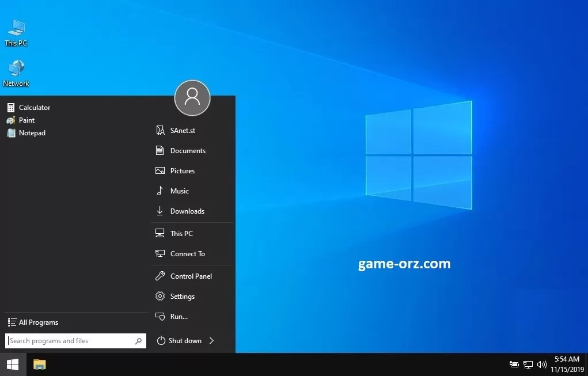Open File Explorer from the taskbar
The image size is (588, 376).
[x=39, y=364]
